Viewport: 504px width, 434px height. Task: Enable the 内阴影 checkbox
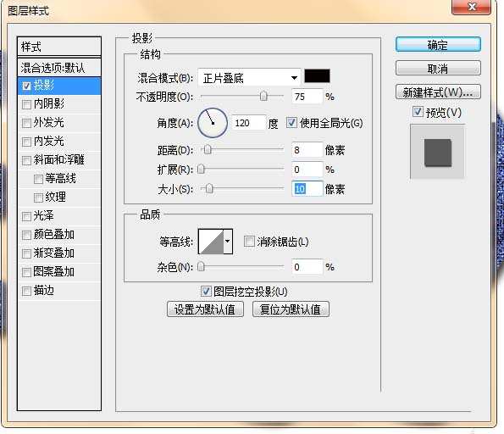coord(26,104)
